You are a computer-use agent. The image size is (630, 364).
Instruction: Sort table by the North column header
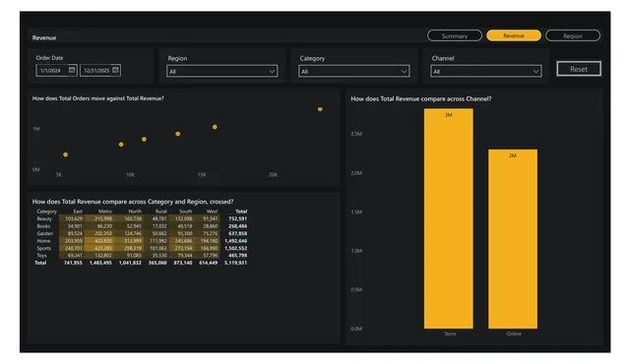[135, 212]
